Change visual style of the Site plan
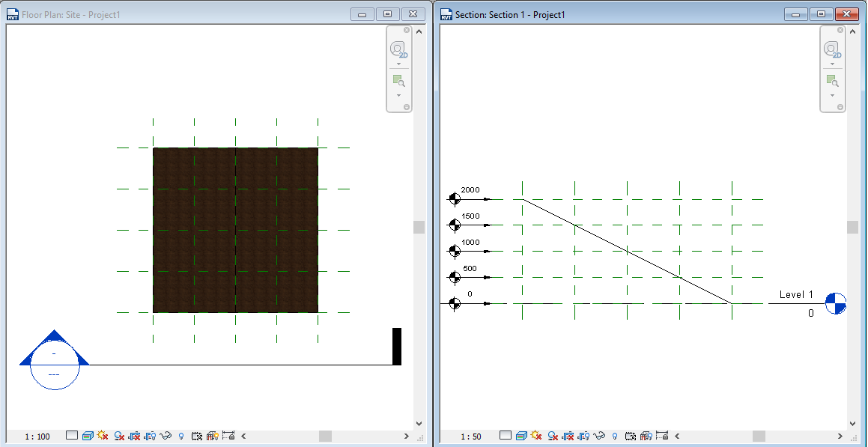The image size is (868, 447). tap(87, 435)
